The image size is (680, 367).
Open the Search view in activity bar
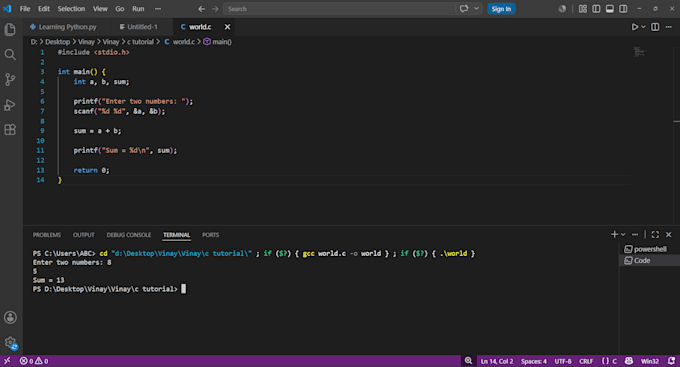pyautogui.click(x=10, y=55)
